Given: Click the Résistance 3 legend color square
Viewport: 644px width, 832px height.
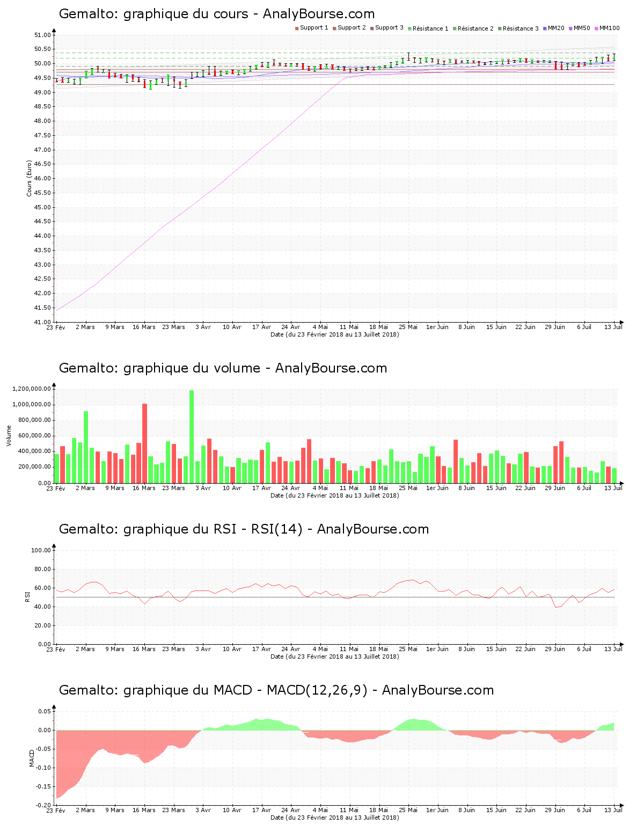Looking at the screenshot, I should click(500, 28).
